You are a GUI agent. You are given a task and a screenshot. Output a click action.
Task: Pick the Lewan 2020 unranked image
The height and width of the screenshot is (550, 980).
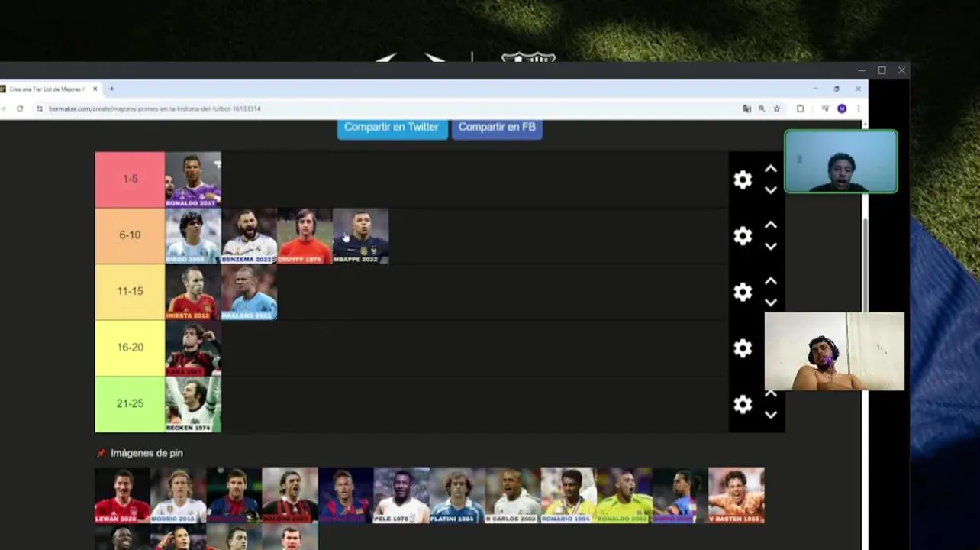coord(122,495)
